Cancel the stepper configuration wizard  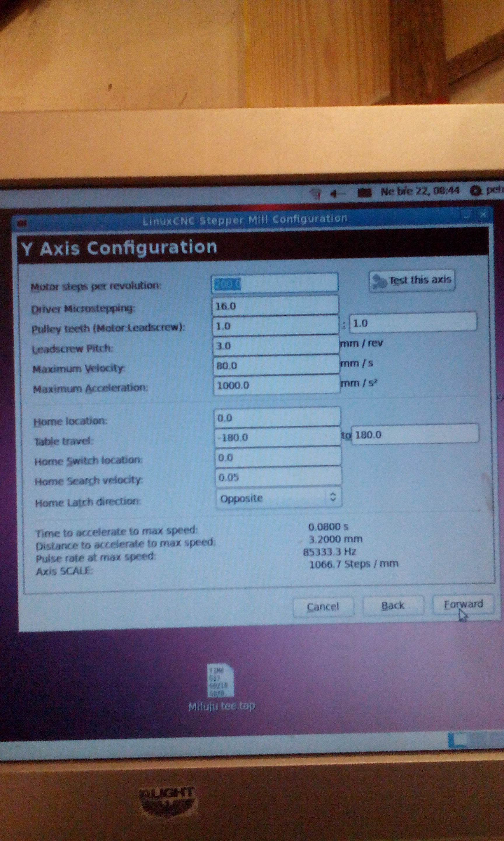(323, 607)
